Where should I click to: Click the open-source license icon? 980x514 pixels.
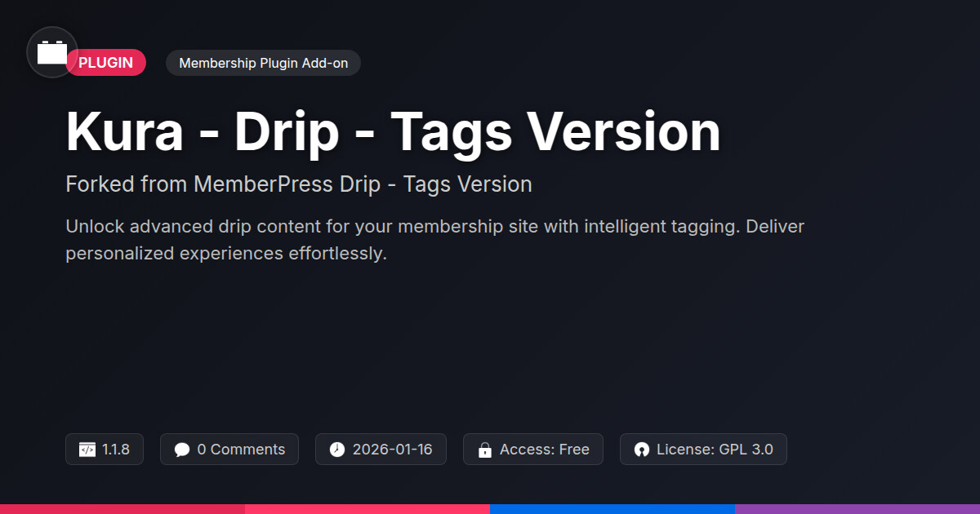[642, 450]
